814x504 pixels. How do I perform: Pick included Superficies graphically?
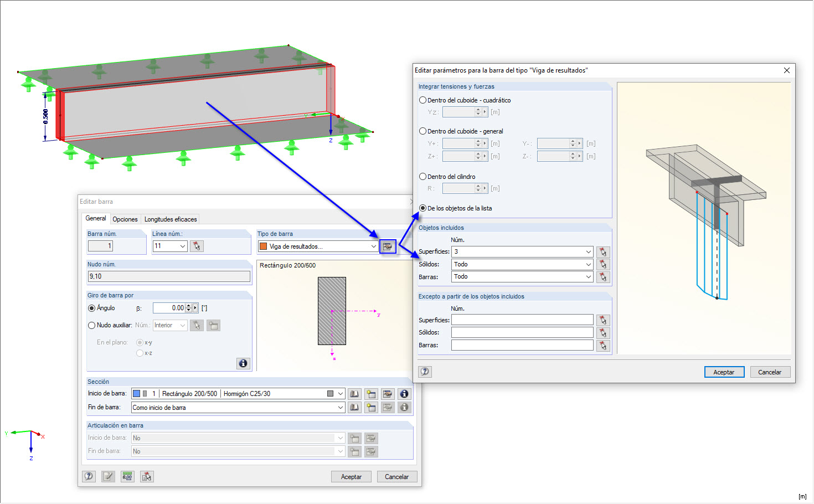603,252
